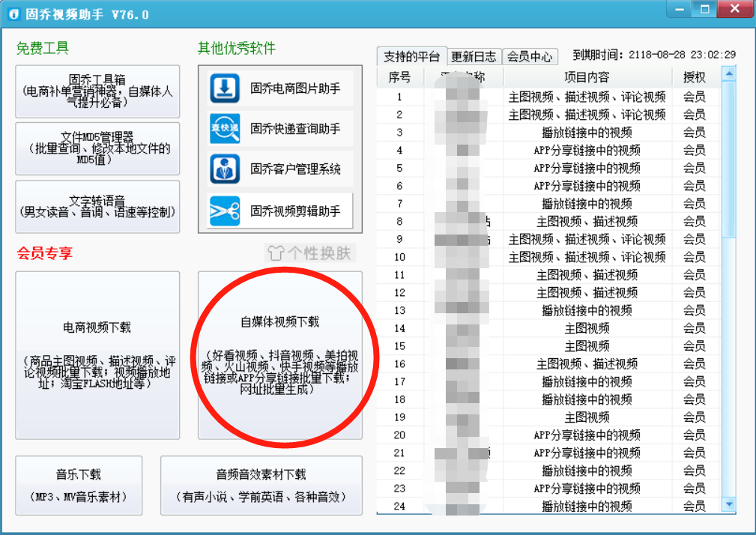This screenshot has height=535, width=756.
Task: Click 个性换肤 skin changer
Action: pos(310,253)
